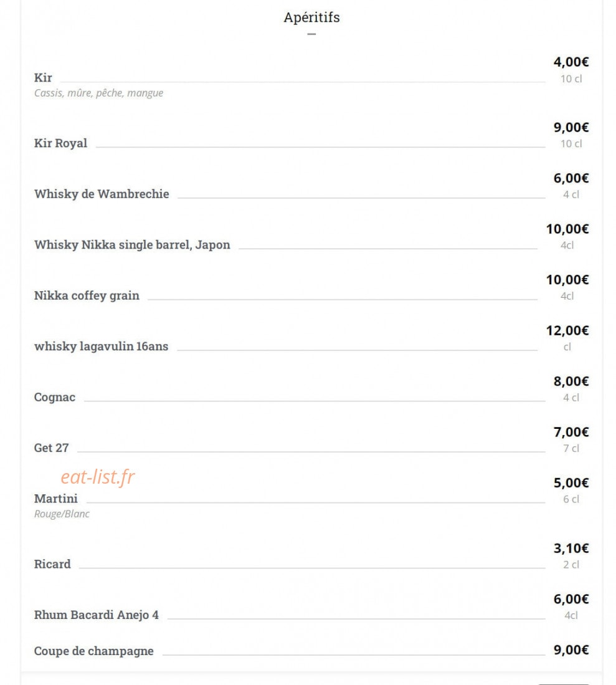The height and width of the screenshot is (685, 616).
Task: Click the Get 27 item
Action: coord(52,448)
